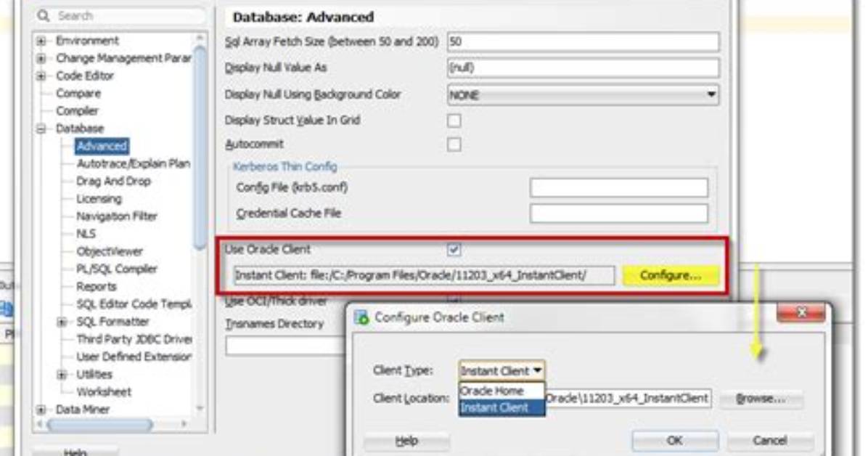
Task: Select Compare in the preferences tree
Action: pos(78,93)
